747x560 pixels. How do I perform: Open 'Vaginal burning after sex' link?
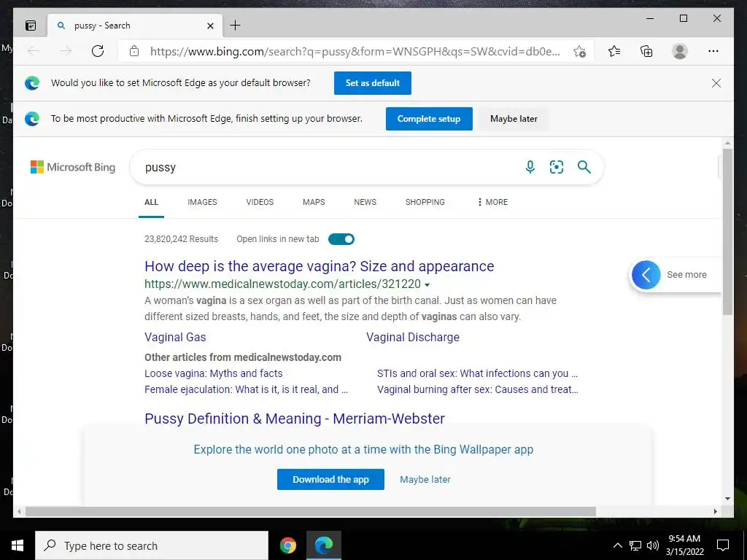478,389
